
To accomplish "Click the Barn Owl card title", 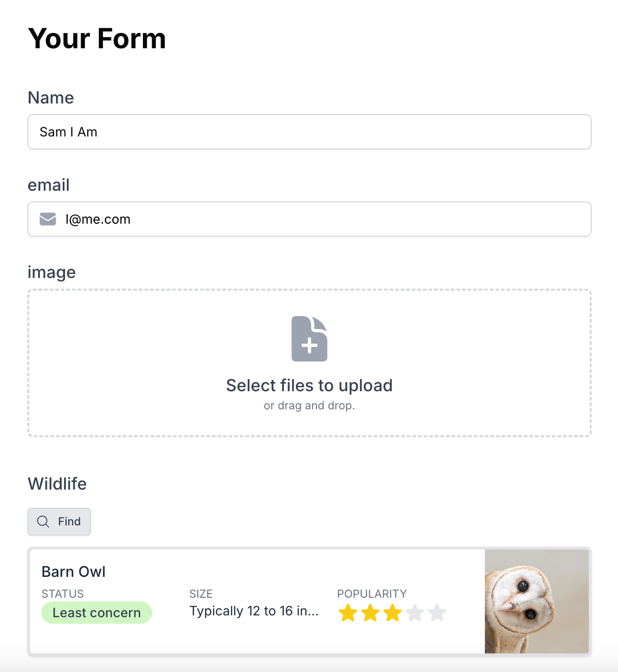I will tap(74, 572).
